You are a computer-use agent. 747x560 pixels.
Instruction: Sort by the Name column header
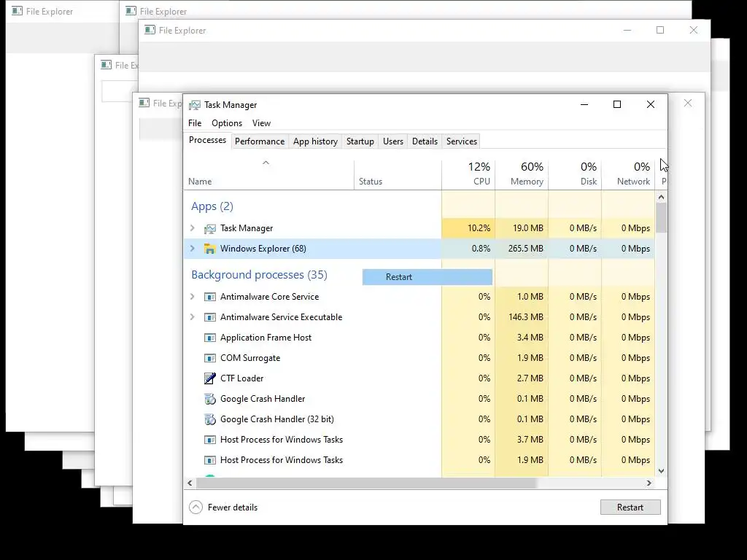tap(268, 174)
